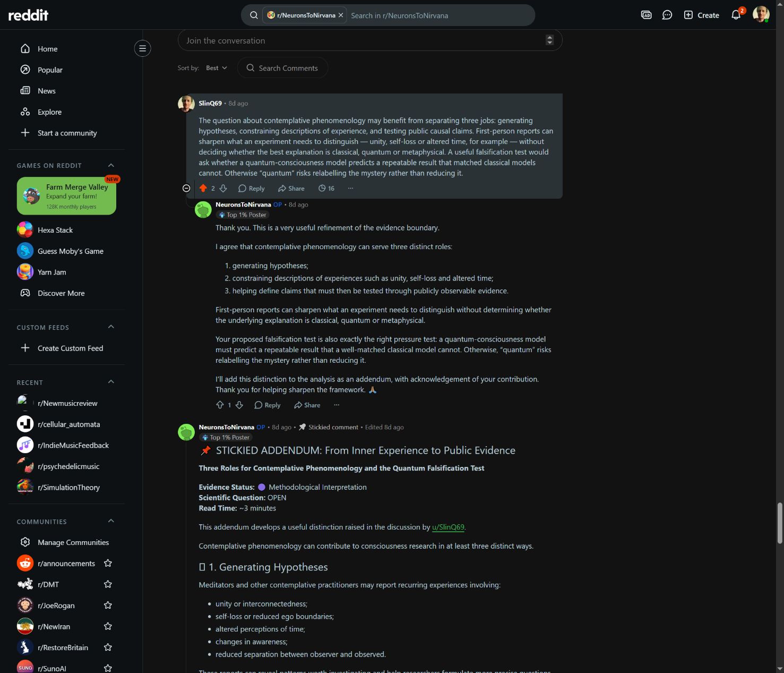Open Manage Communities
Image resolution: width=784 pixels, height=673 pixels.
point(67,542)
